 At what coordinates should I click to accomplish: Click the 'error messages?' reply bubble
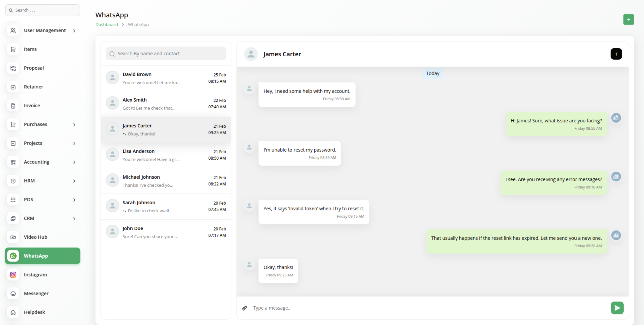pos(554,183)
